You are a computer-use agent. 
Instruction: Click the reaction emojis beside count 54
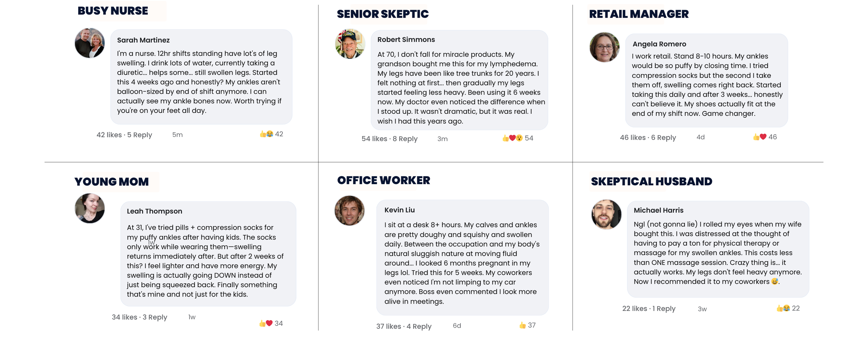pos(512,138)
